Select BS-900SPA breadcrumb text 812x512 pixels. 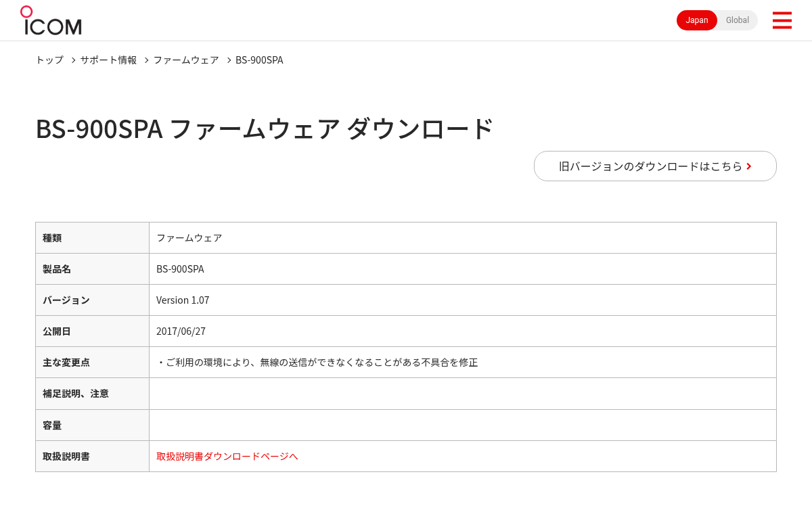pyautogui.click(x=259, y=60)
